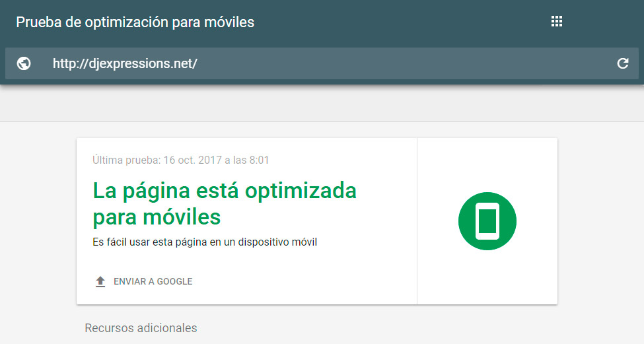
Task: Click the green mobile phone icon
Action: tap(487, 221)
